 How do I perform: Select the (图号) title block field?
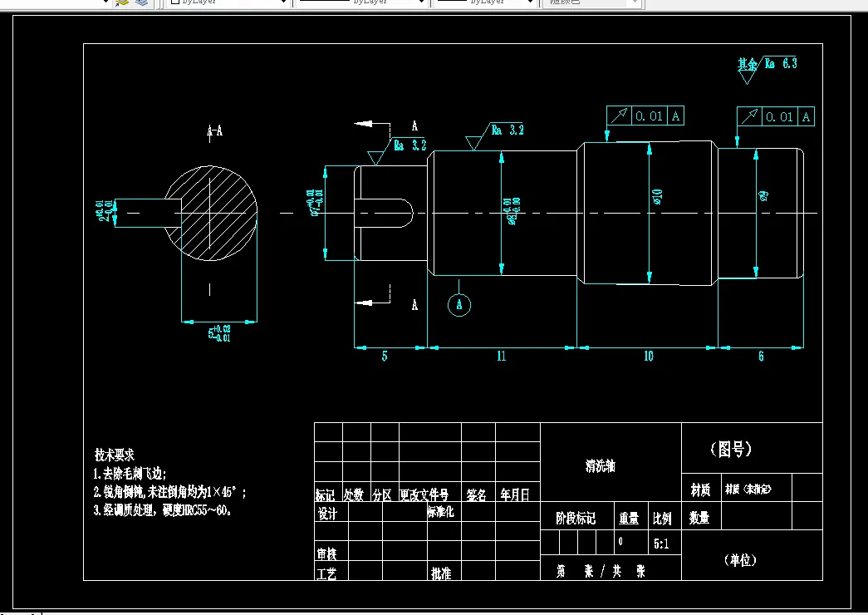731,449
